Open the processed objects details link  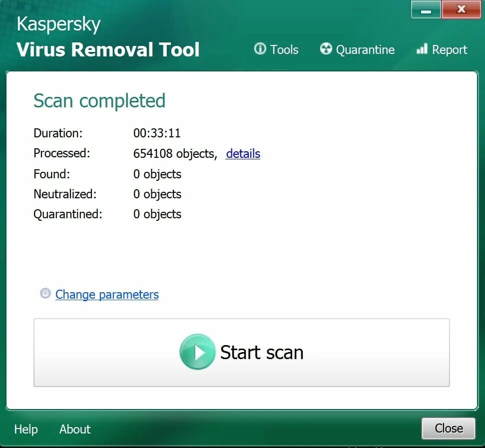click(243, 154)
